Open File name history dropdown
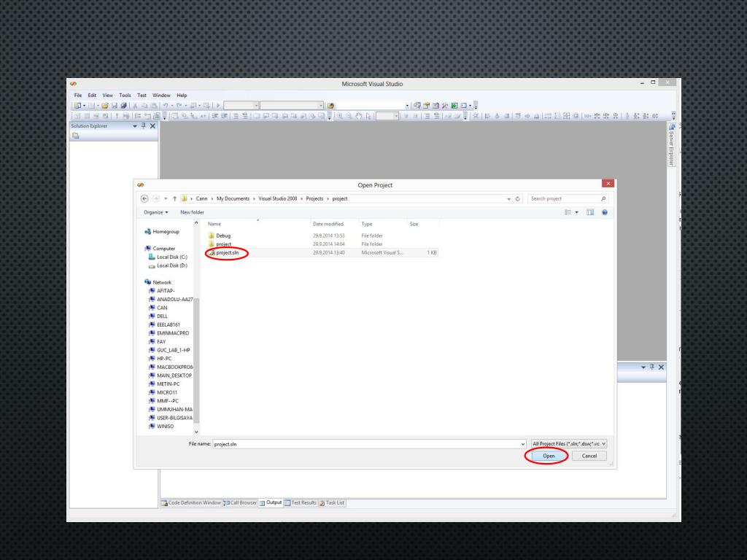 (x=522, y=444)
